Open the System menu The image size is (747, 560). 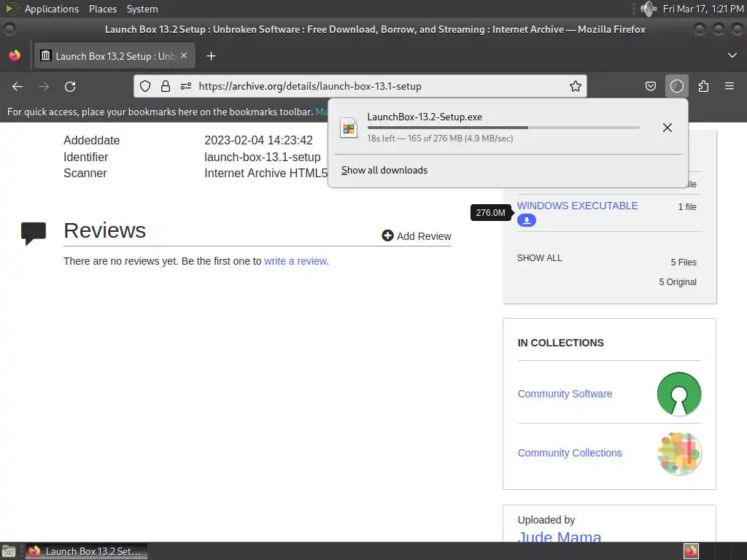[142, 9]
